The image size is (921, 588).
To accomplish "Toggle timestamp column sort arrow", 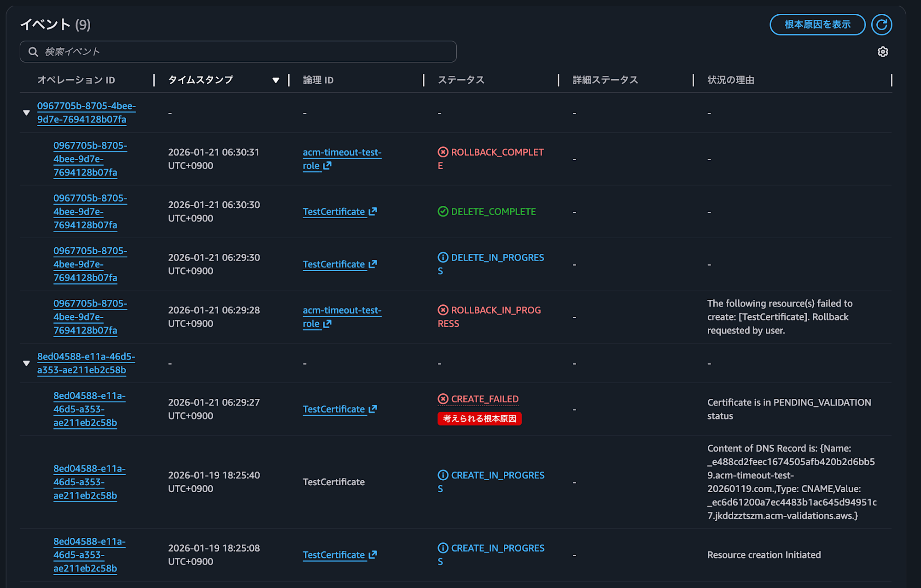I will click(x=275, y=80).
